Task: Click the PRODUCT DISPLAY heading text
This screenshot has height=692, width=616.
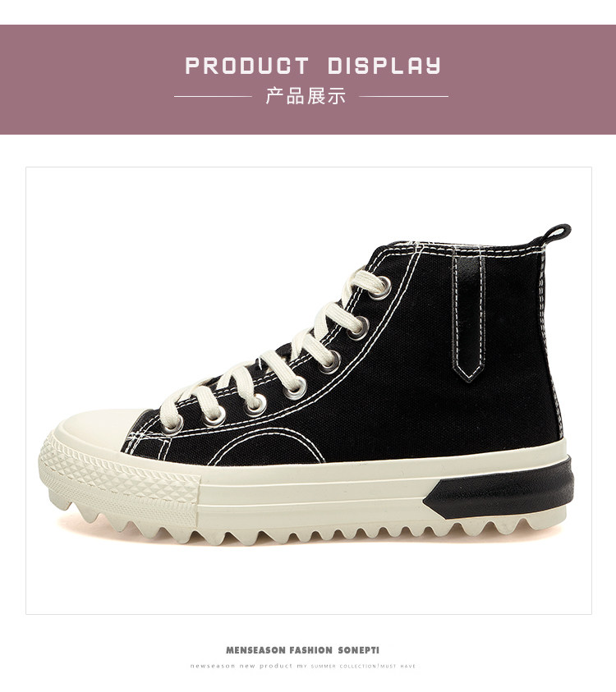Action: point(313,66)
